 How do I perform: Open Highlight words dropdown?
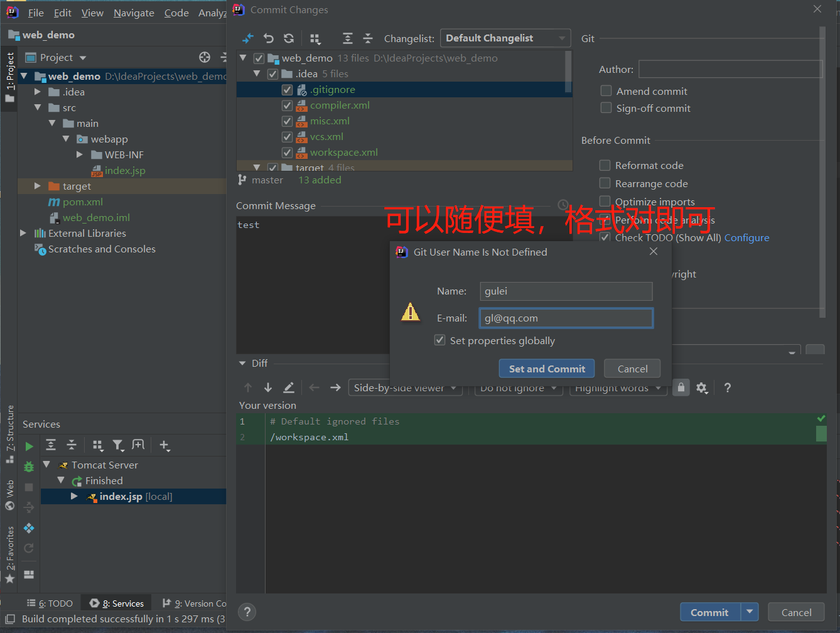tap(618, 388)
